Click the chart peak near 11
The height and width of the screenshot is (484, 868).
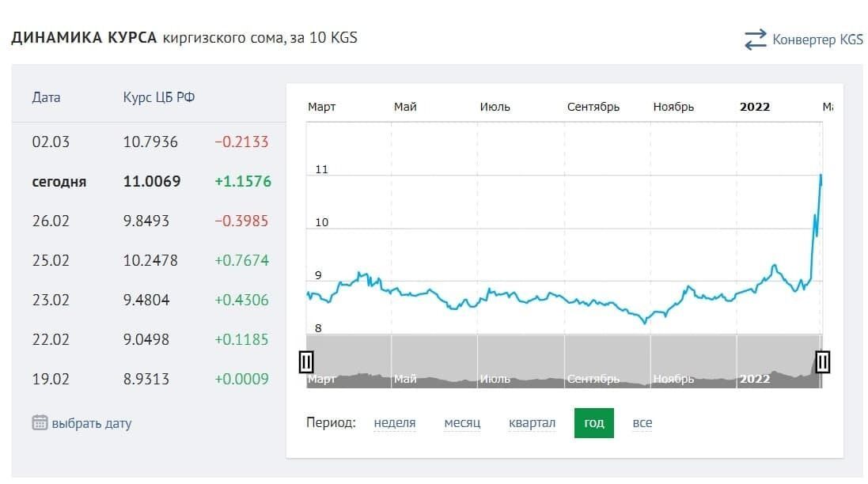pyautogui.click(x=821, y=176)
